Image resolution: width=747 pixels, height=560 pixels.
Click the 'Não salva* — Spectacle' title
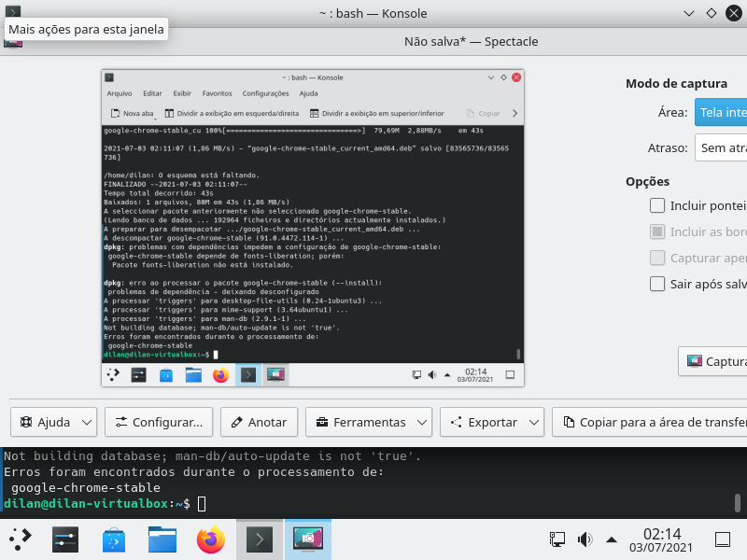[472, 41]
